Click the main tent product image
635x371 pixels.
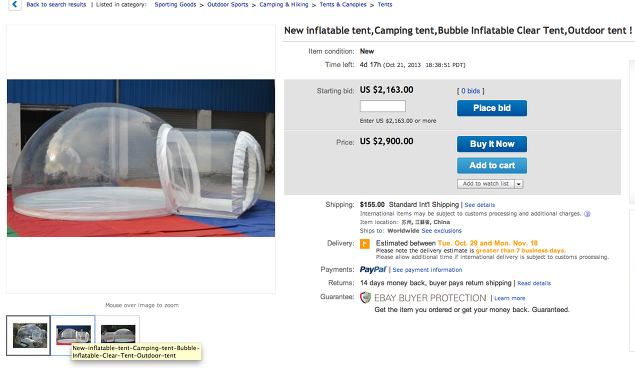(x=141, y=158)
